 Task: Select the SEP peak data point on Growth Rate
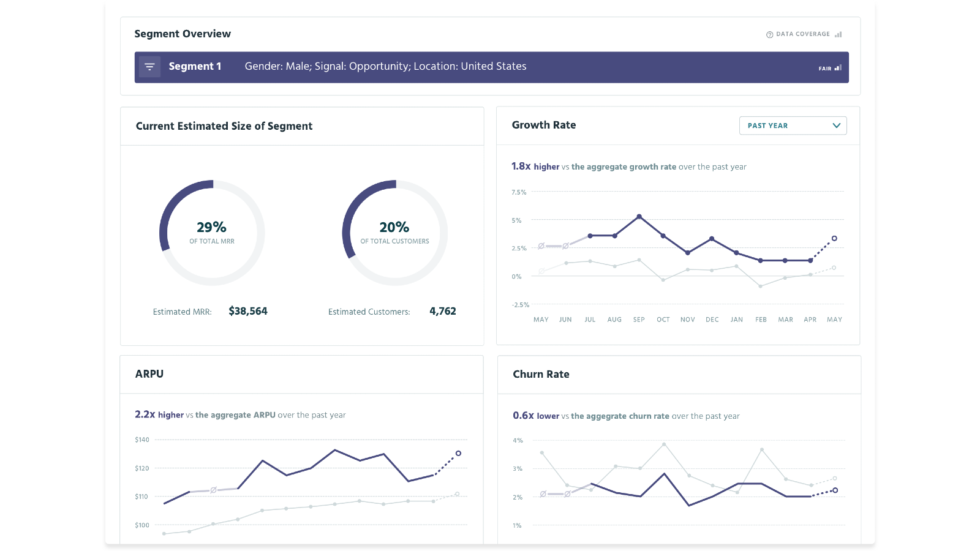639,217
